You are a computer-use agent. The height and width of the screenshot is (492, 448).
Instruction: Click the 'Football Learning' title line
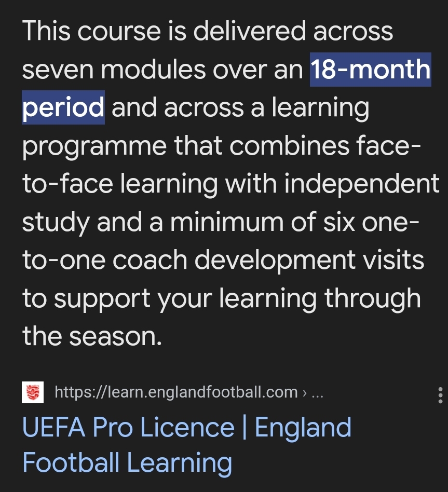tap(127, 462)
